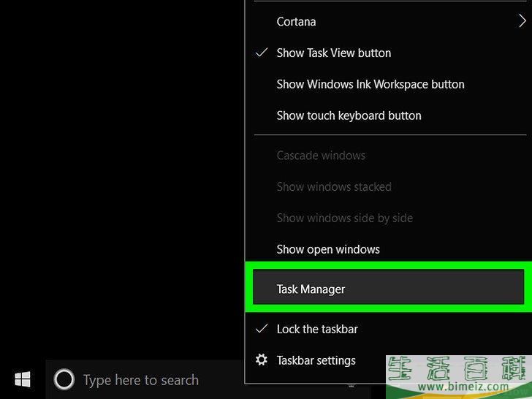Open 'Taskbar settings' text entry
This screenshot has width=532, height=399.
(316, 360)
